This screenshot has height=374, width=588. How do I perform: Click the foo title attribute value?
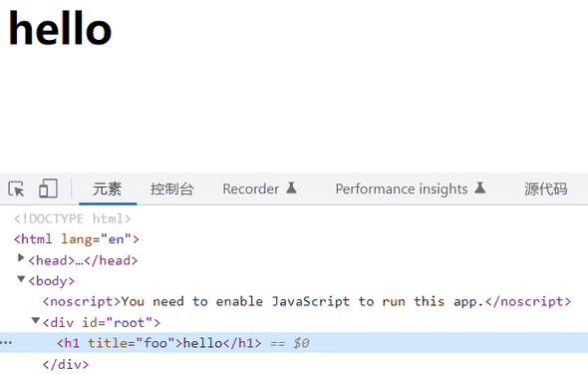[155, 343]
